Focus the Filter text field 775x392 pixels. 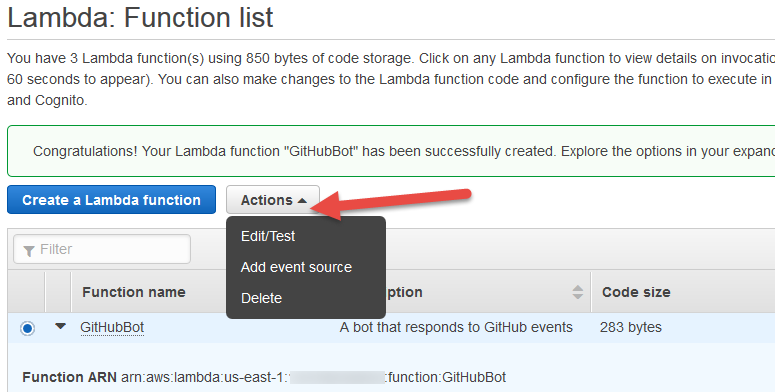[102, 249]
